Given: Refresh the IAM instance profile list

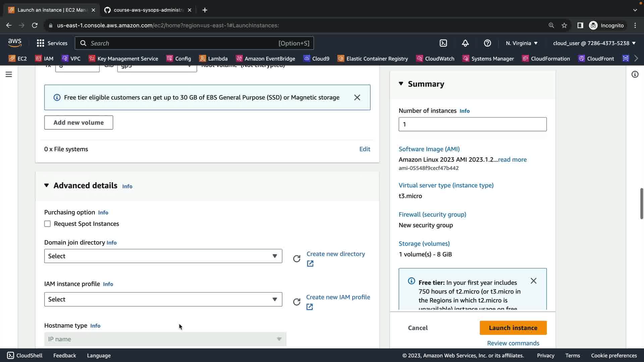Looking at the screenshot, I should [297, 302].
